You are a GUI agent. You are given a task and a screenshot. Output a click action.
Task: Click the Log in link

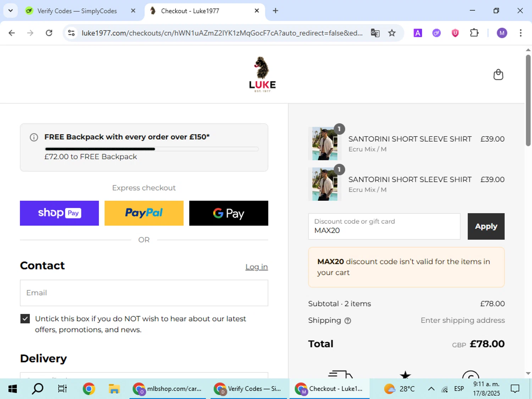pyautogui.click(x=256, y=267)
